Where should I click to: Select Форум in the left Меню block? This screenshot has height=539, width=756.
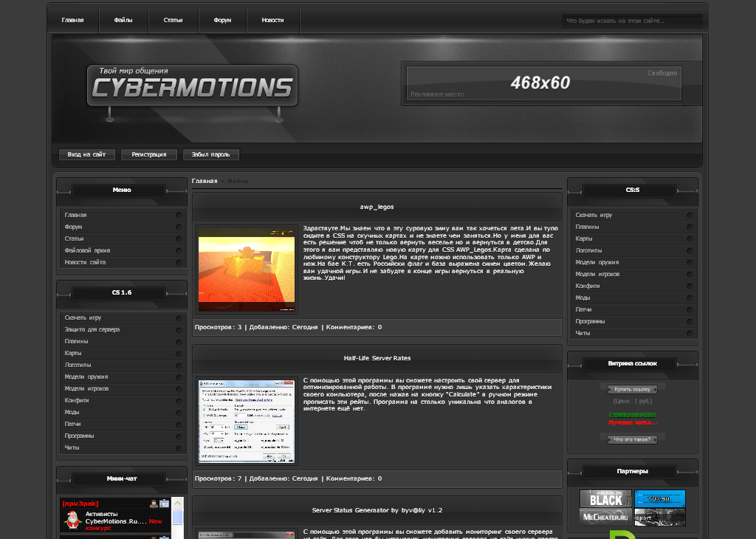pos(122,227)
